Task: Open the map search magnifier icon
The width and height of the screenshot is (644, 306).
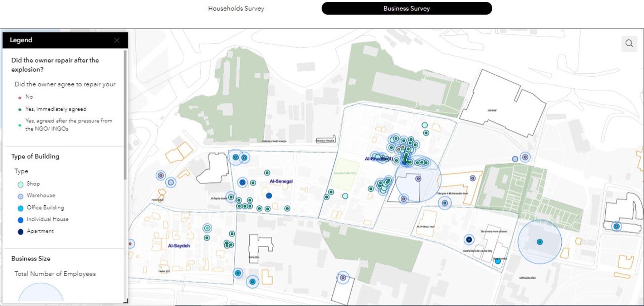Action: 629,43
